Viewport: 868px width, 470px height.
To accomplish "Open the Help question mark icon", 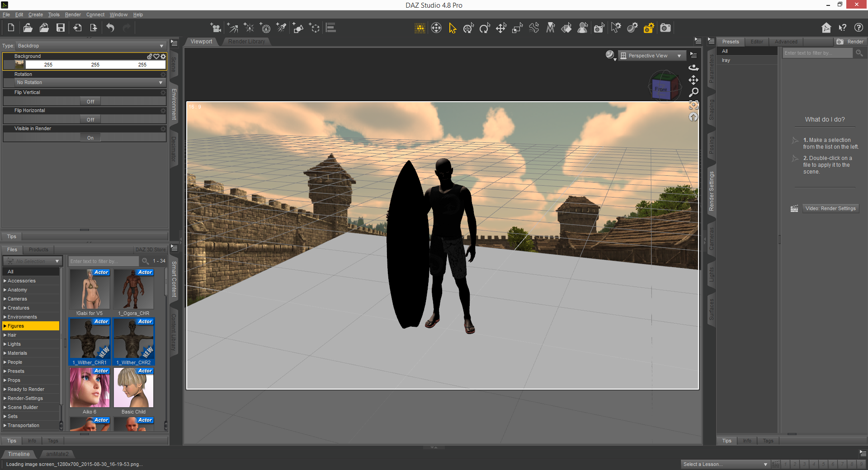I will [859, 28].
